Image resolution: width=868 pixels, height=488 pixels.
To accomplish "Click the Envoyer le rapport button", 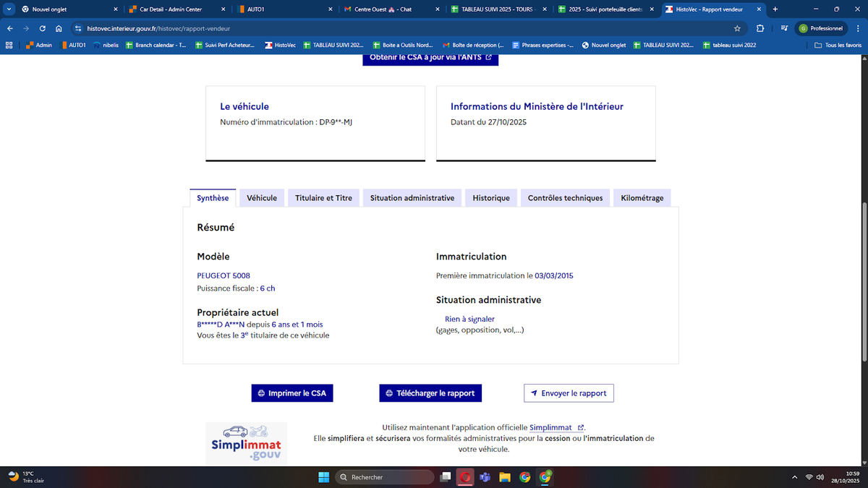I will 569,393.
